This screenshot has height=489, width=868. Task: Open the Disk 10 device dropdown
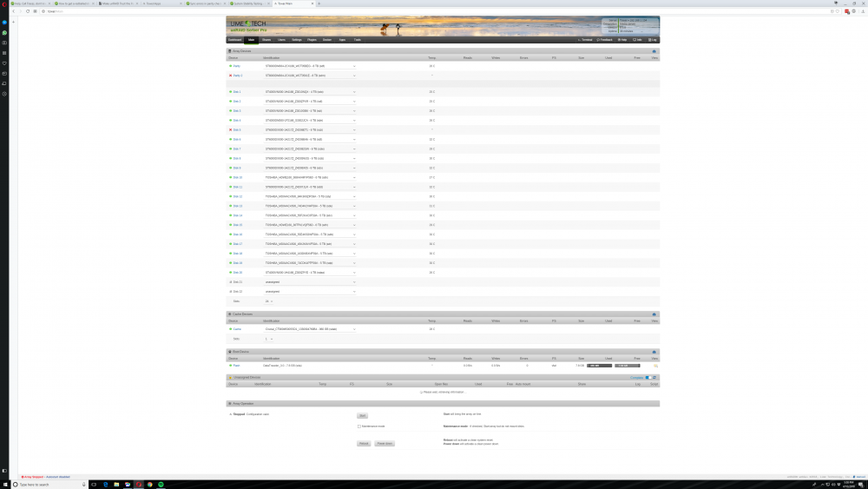[310, 177]
